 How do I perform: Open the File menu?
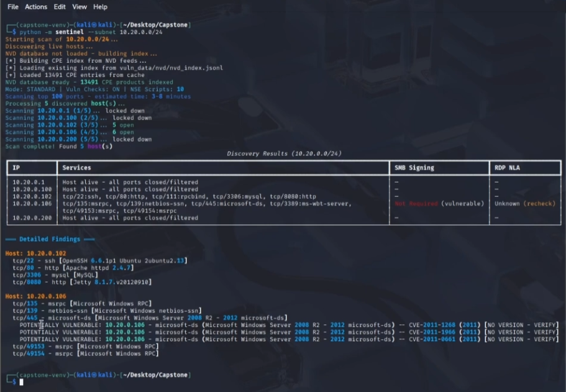click(x=14, y=7)
